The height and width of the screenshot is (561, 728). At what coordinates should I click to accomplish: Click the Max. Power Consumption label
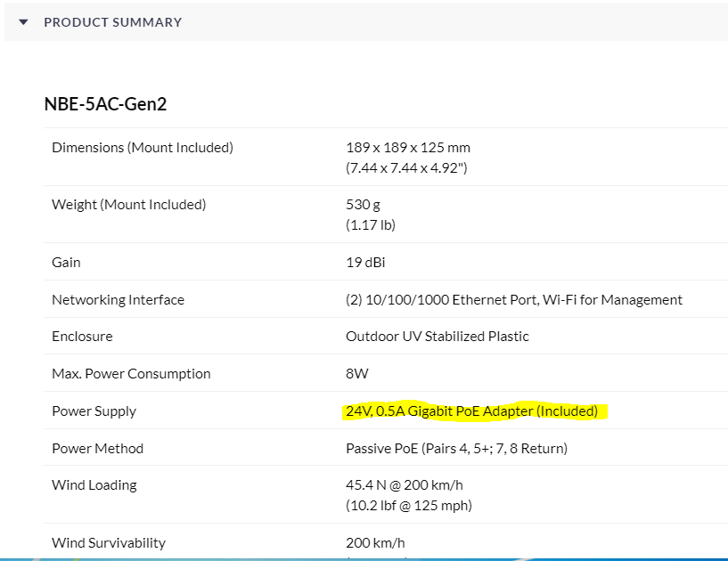pyautogui.click(x=131, y=373)
